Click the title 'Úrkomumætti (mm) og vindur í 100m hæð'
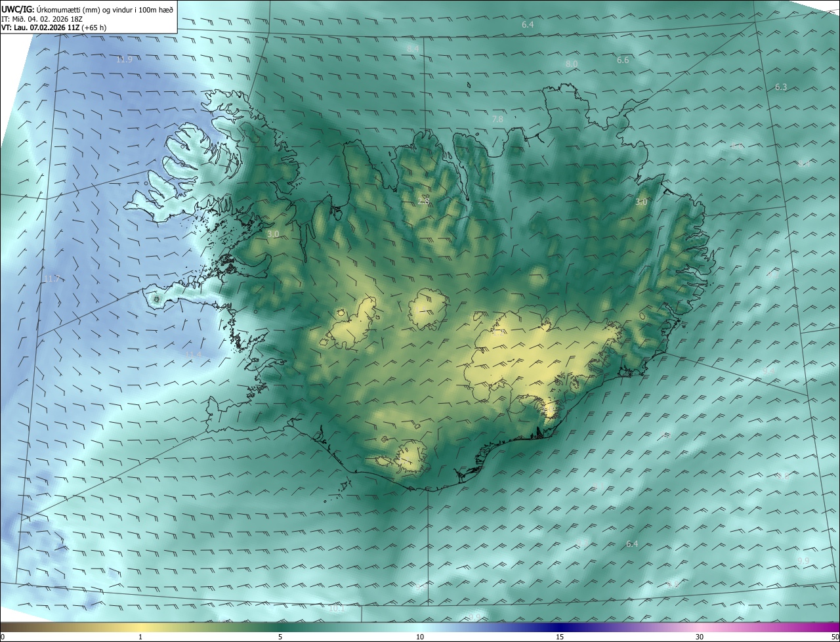This screenshot has height=642, width=840. click(104, 9)
